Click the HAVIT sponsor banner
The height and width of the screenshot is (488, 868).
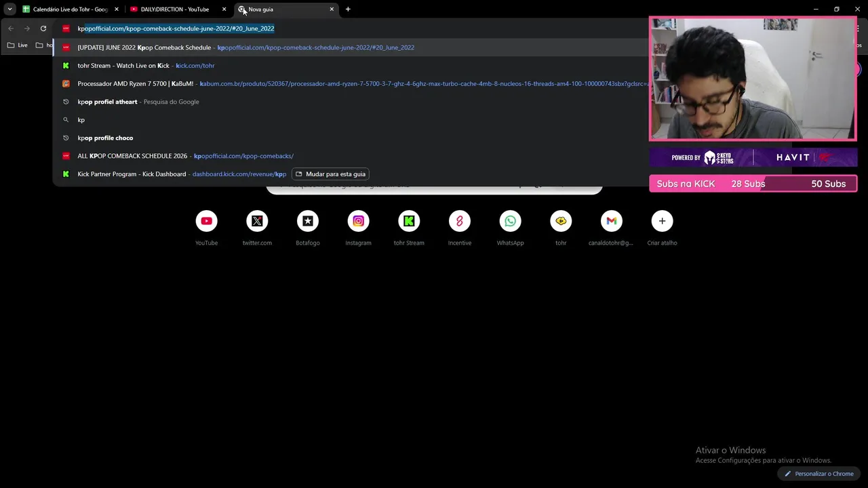pyautogui.click(x=753, y=158)
